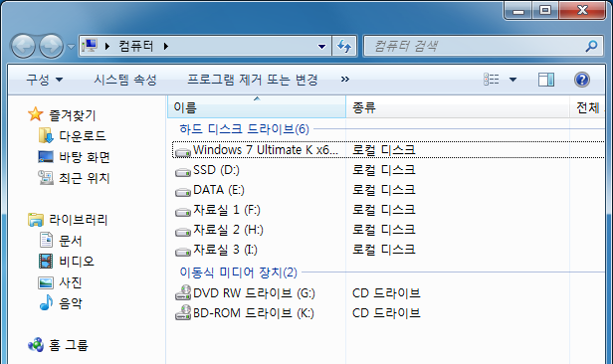
Task: Open the 구성 menu
Action: (x=44, y=80)
